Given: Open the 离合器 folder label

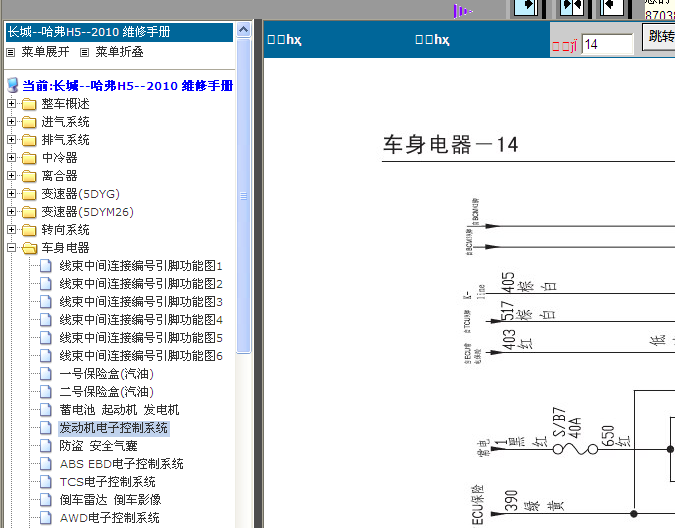Looking at the screenshot, I should pyautogui.click(x=59, y=176).
